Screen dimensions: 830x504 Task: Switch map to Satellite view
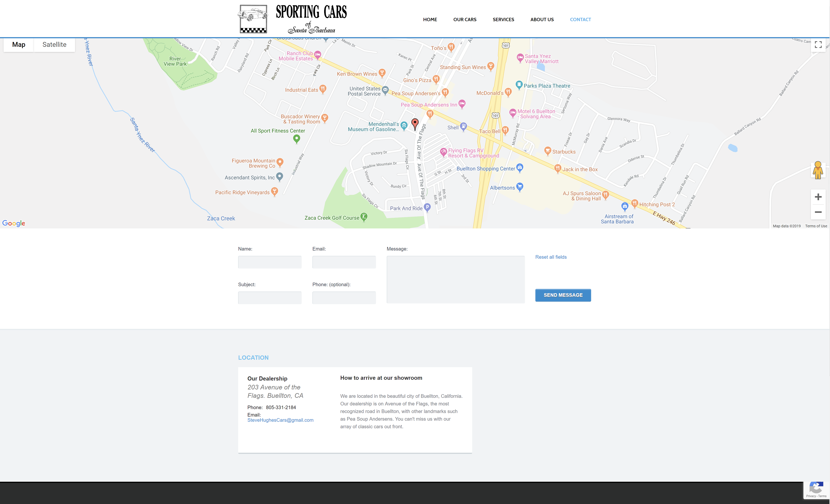tap(54, 45)
